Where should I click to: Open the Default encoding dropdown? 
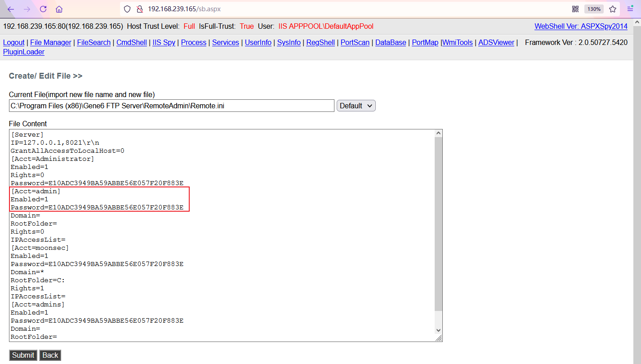(x=356, y=106)
